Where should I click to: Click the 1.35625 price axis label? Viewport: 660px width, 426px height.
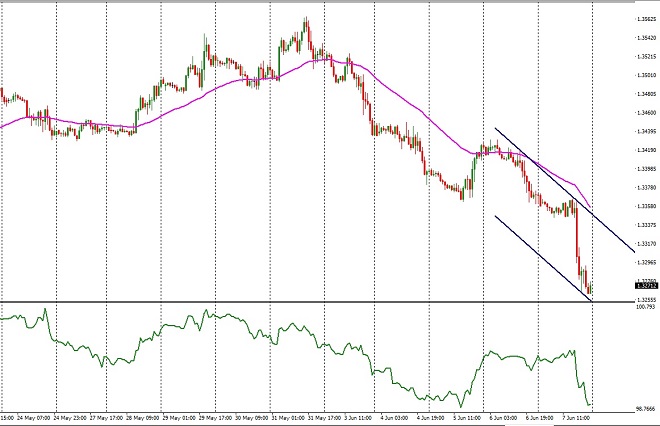pyautogui.click(x=647, y=19)
